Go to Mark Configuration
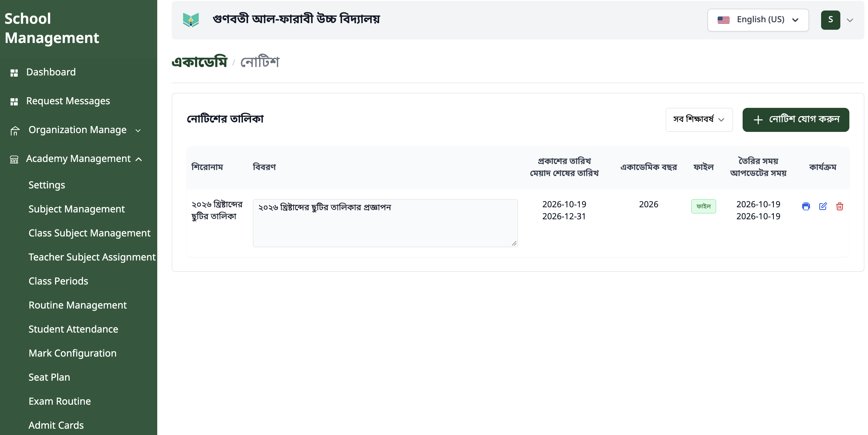Viewport: 868px width, 435px height. (72, 353)
